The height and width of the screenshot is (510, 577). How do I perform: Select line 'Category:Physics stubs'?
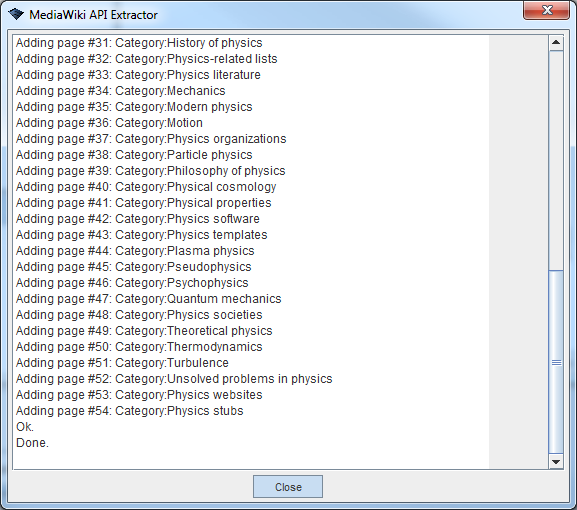click(130, 411)
